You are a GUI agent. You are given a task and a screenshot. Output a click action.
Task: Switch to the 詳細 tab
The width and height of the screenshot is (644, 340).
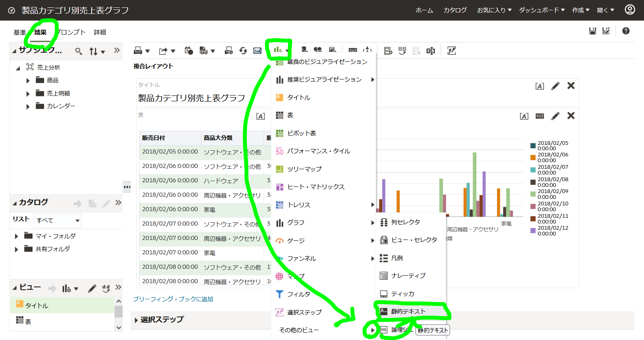[x=100, y=32]
